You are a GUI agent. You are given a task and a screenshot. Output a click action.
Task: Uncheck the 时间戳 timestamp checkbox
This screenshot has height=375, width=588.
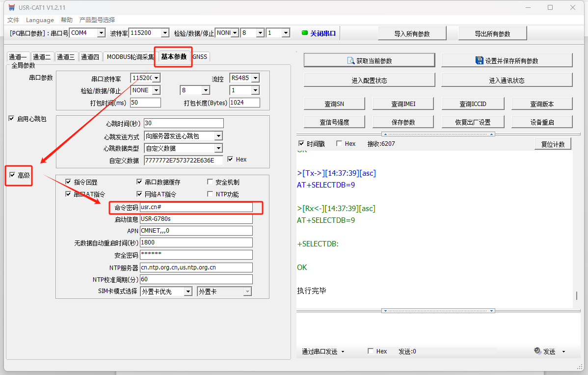click(x=301, y=144)
